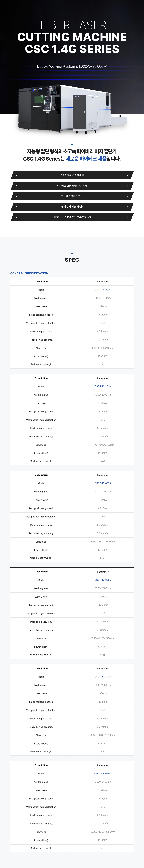Open the CSC 1.4G 4020 model link

(x=103, y=387)
